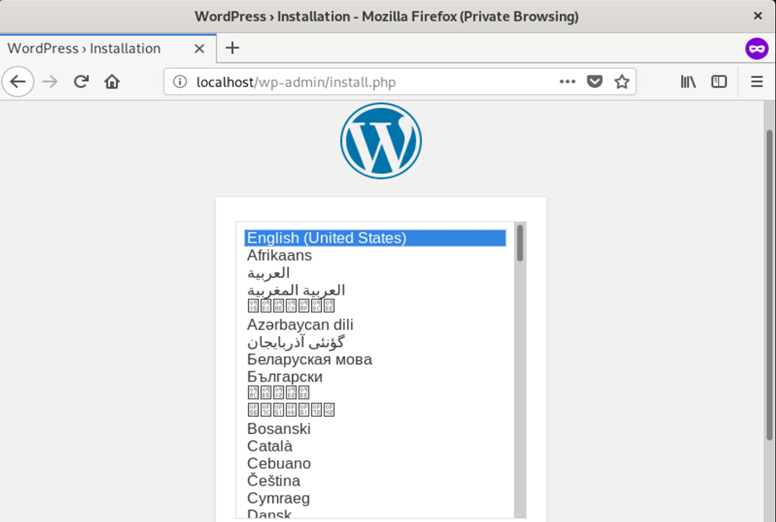
Task: Select Azərbaycan dili language
Action: (x=375, y=325)
